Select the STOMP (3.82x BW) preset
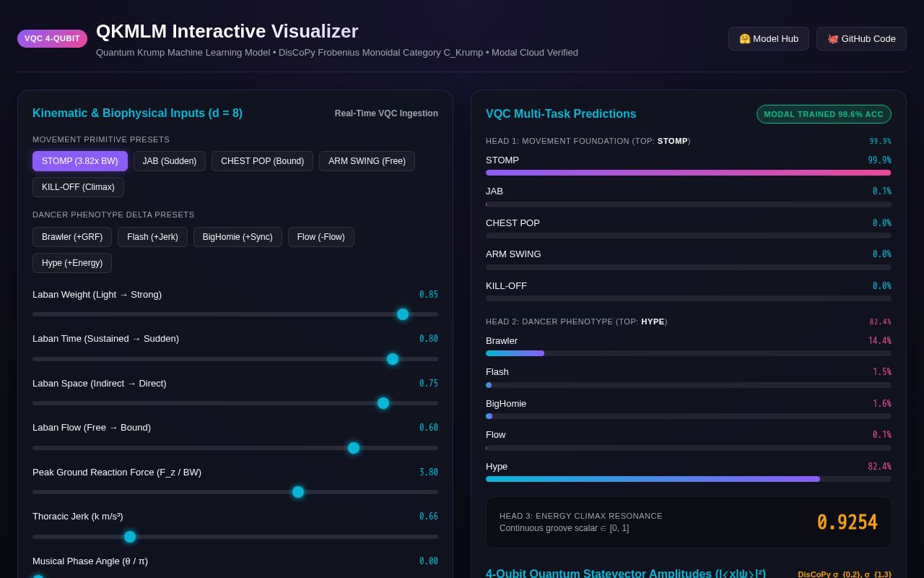This screenshot has height=578, width=924. [80, 161]
